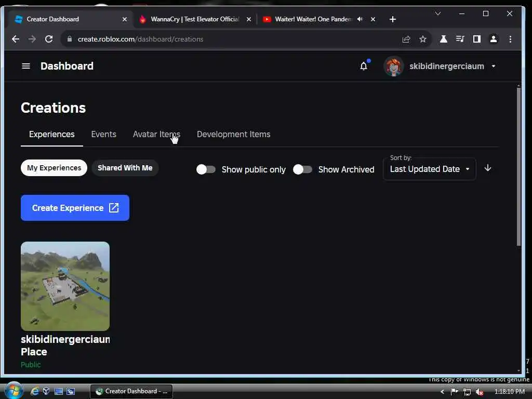
Task: Click the Public status label
Action: coord(31,365)
